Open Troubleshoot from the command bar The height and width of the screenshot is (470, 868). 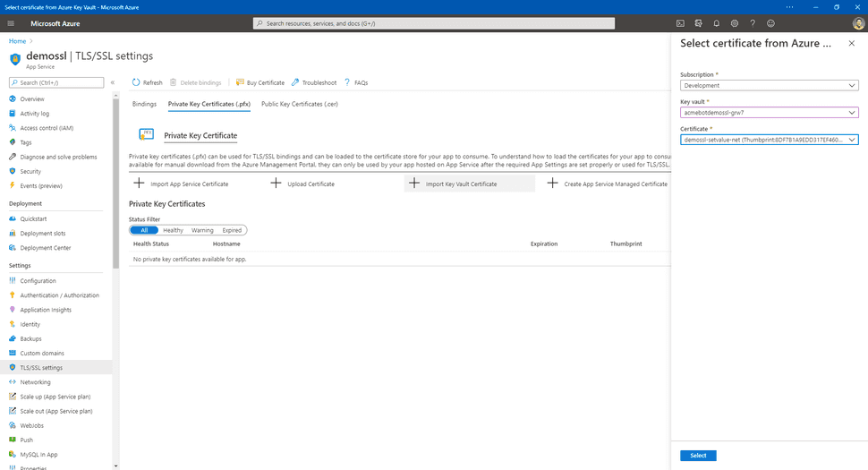click(x=314, y=82)
